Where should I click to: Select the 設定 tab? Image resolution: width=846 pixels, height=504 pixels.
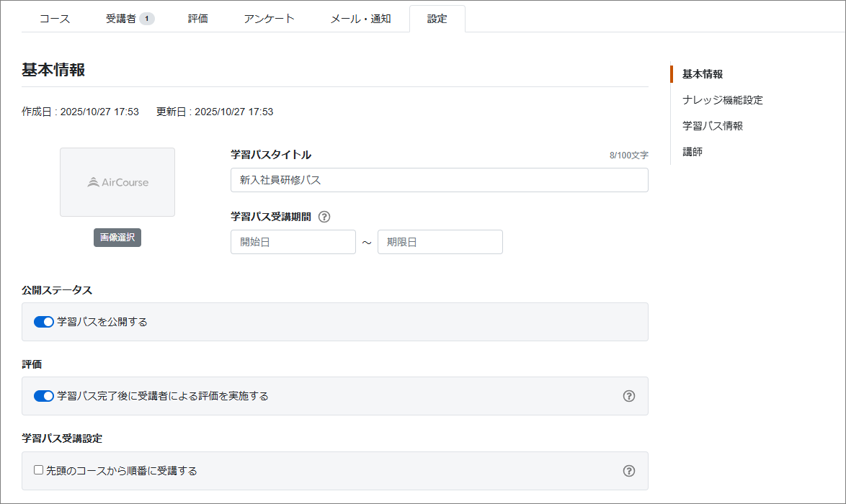pyautogui.click(x=437, y=19)
